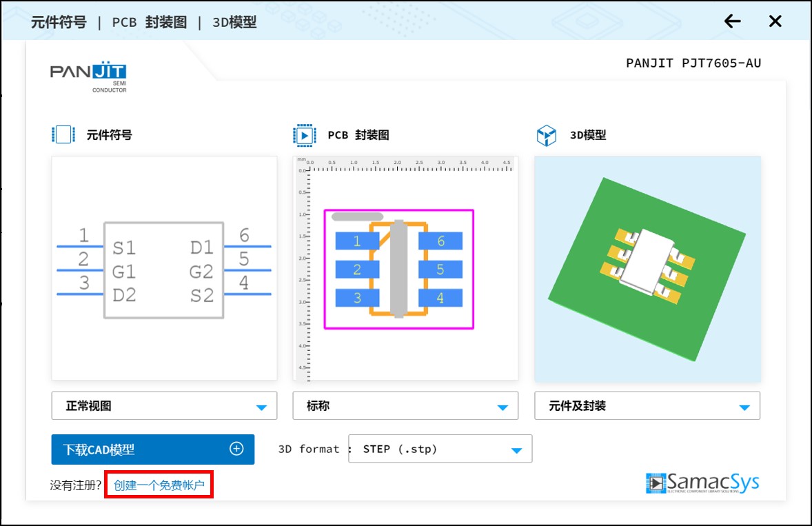Open the 标称 footprint density dropdown
Image resolution: width=812 pixels, height=526 pixels.
coord(405,405)
